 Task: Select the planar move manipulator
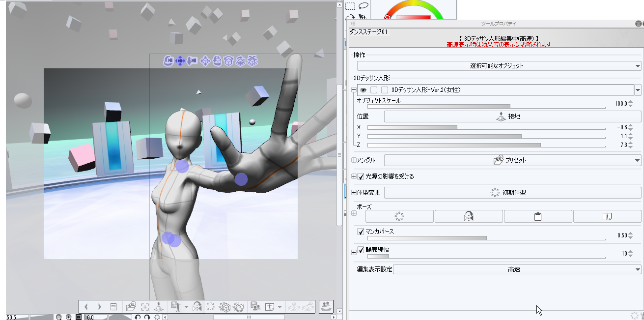coord(205,60)
